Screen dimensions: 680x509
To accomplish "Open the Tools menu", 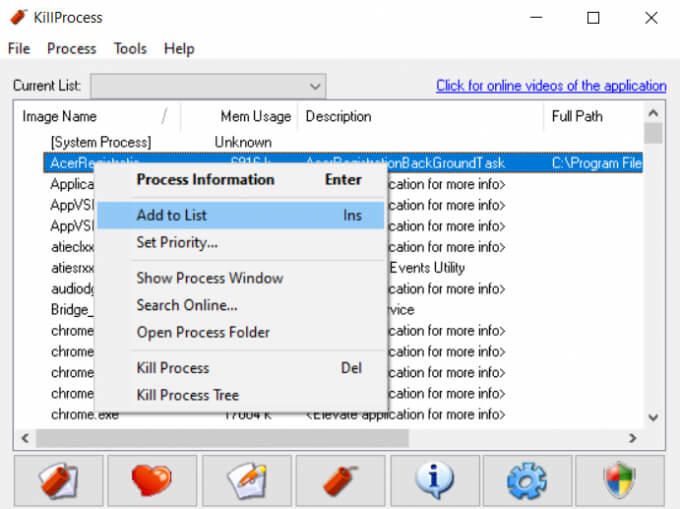I will (130, 49).
